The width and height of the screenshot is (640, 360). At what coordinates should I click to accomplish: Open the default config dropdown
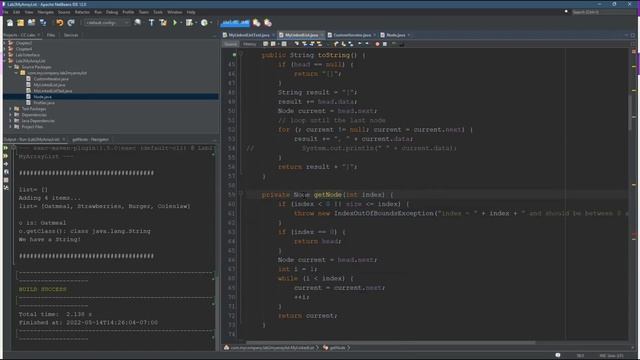[106, 23]
